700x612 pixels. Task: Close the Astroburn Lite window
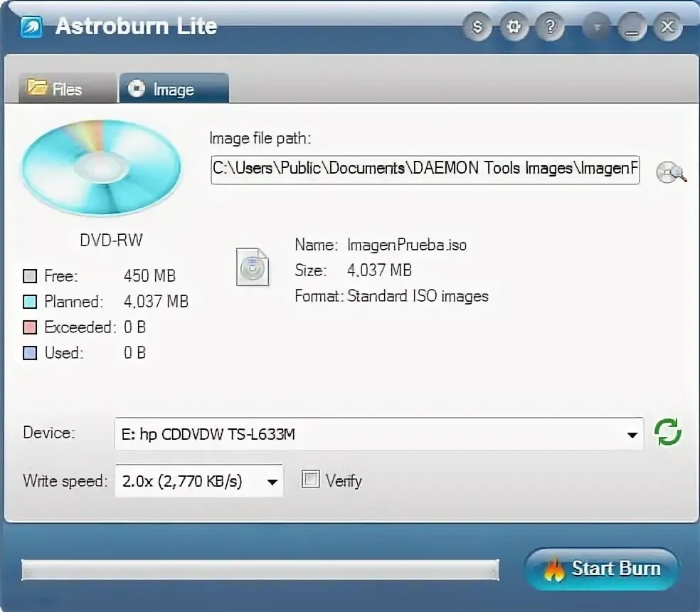click(x=668, y=27)
